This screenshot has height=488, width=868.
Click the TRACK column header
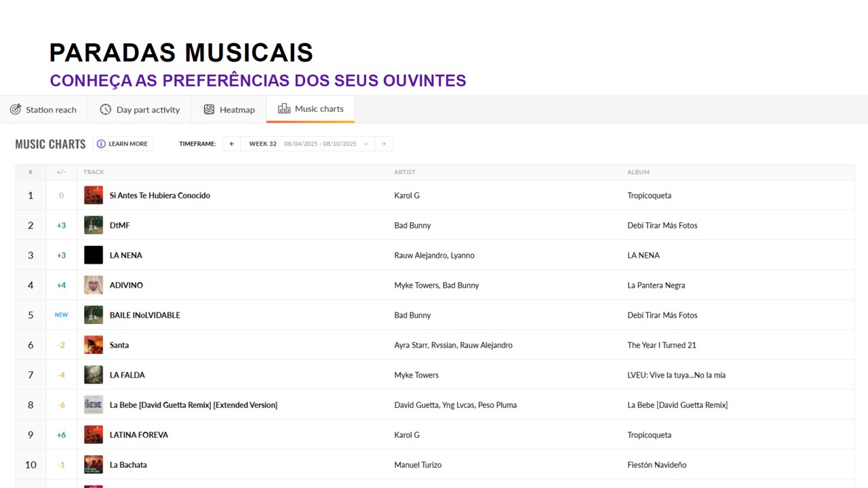pos(94,172)
